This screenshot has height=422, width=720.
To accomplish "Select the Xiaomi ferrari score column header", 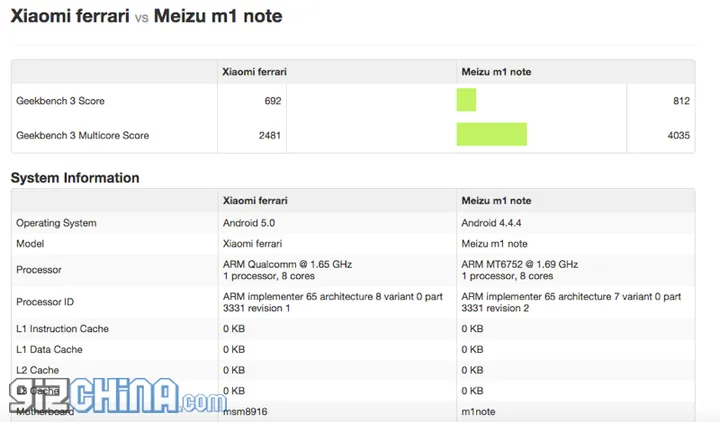I will [254, 72].
